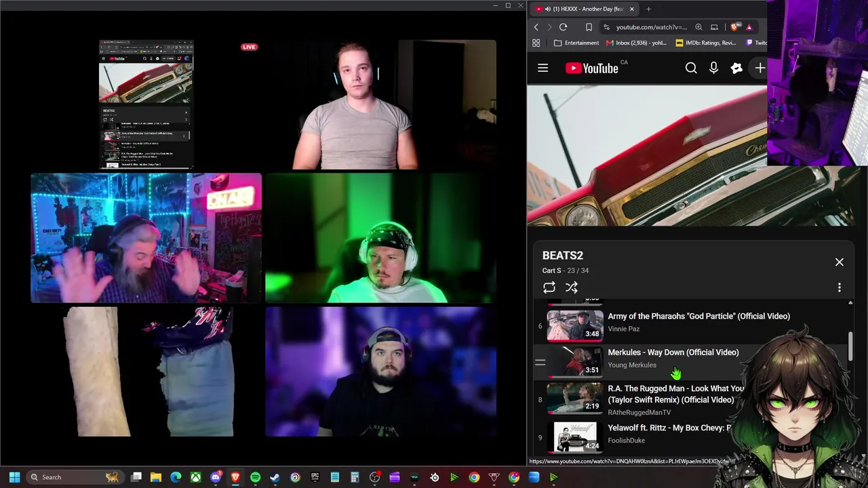Open the Twitch bookmark
The height and width of the screenshot is (488, 868).
756,43
